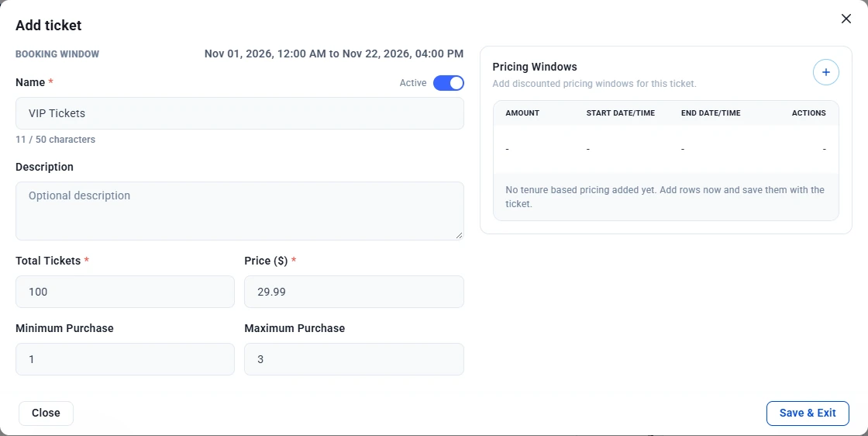Click the END DATE/TIME column header

click(x=711, y=113)
